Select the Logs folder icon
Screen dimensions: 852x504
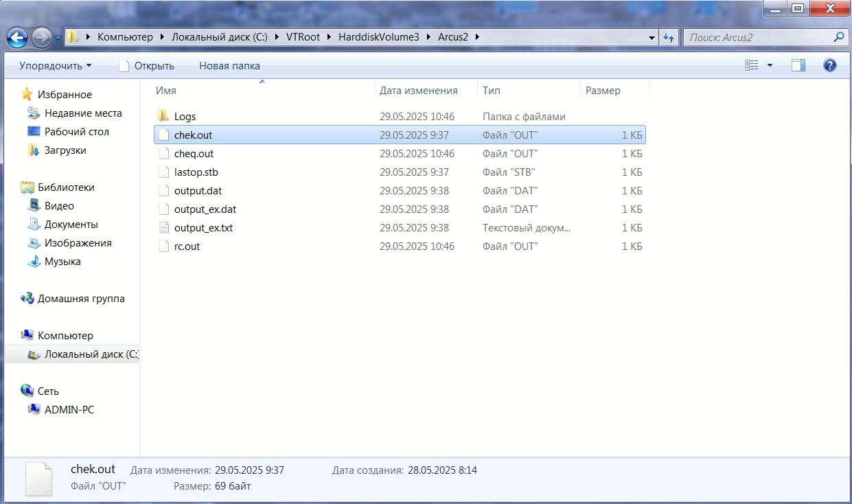(163, 116)
